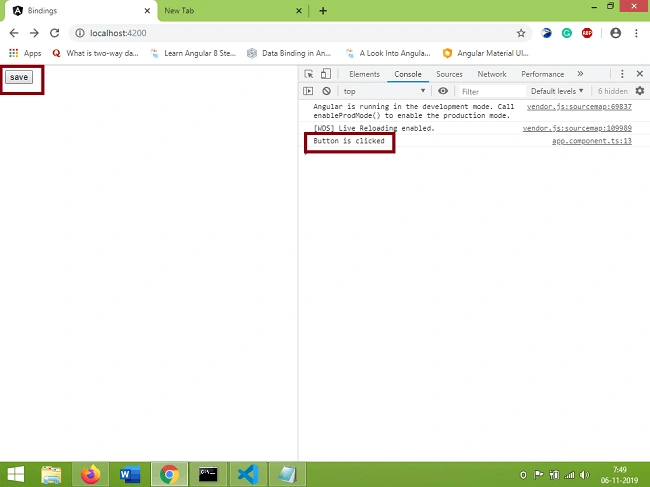Image resolution: width=650 pixels, height=487 pixels.
Task: Switch to the Network tab
Action: point(492,74)
